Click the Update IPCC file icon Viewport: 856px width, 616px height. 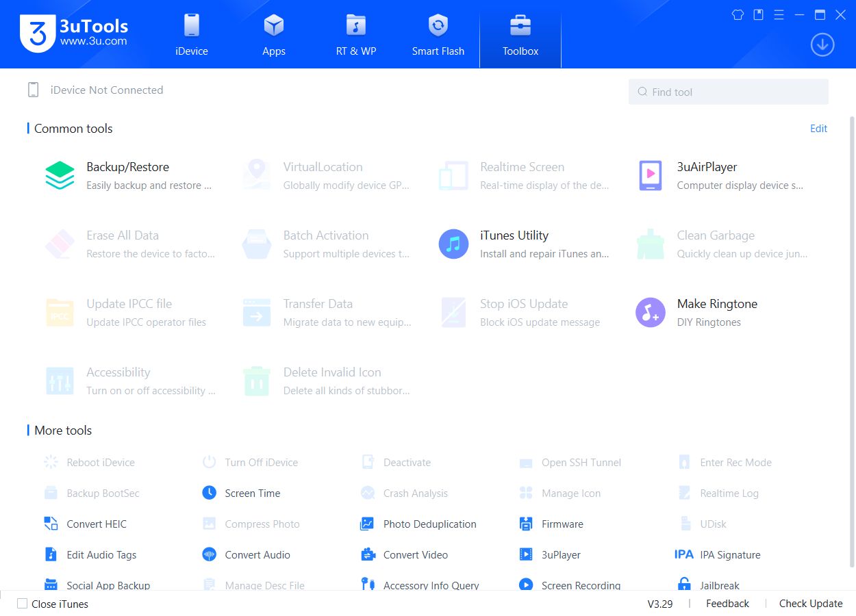(60, 313)
